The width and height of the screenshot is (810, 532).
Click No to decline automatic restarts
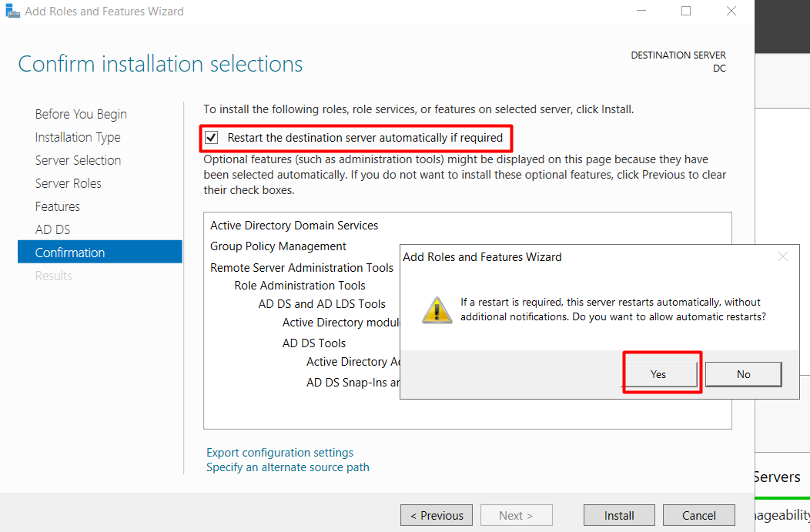click(x=743, y=374)
